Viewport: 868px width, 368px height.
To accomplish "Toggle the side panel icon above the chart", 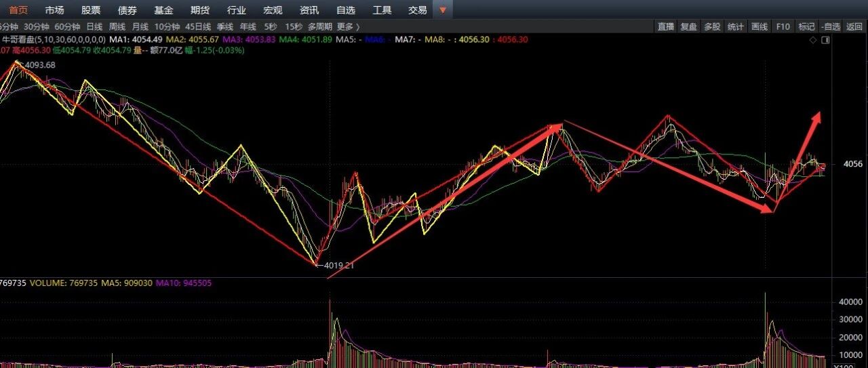I will [x=825, y=40].
